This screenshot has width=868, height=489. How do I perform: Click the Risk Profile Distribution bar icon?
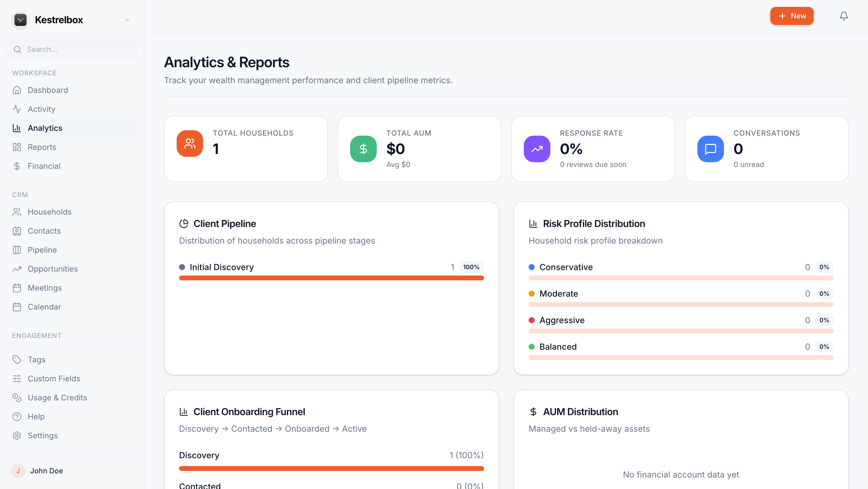[533, 224]
